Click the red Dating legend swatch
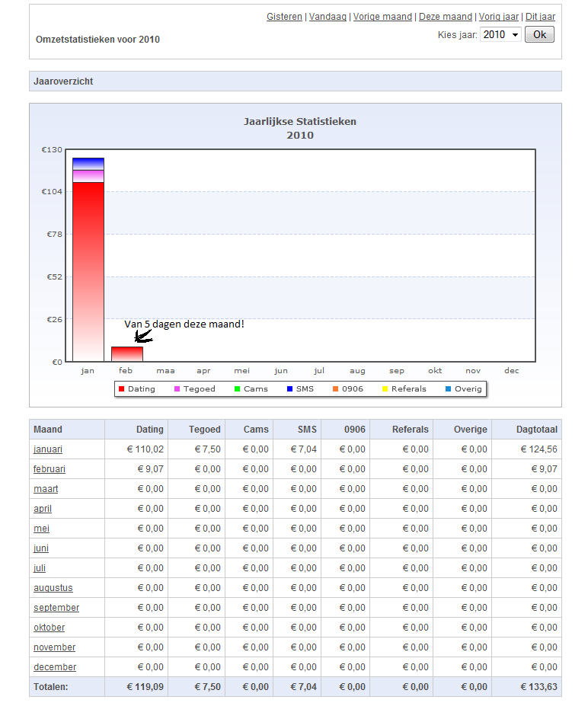The image size is (588, 703). pos(121,388)
